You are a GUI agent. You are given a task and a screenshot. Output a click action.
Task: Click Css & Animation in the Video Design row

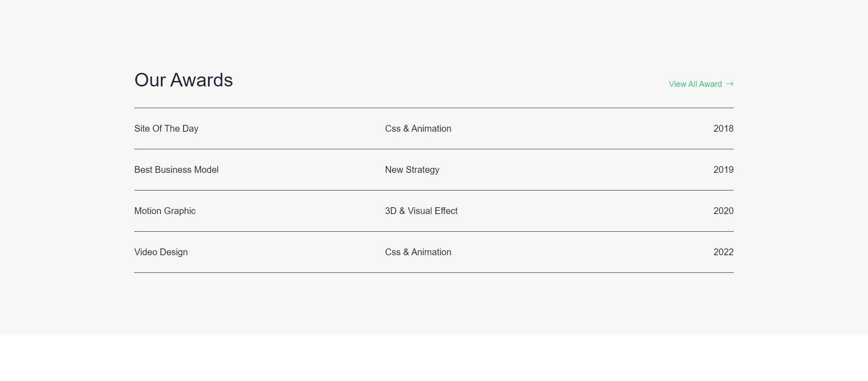418,252
